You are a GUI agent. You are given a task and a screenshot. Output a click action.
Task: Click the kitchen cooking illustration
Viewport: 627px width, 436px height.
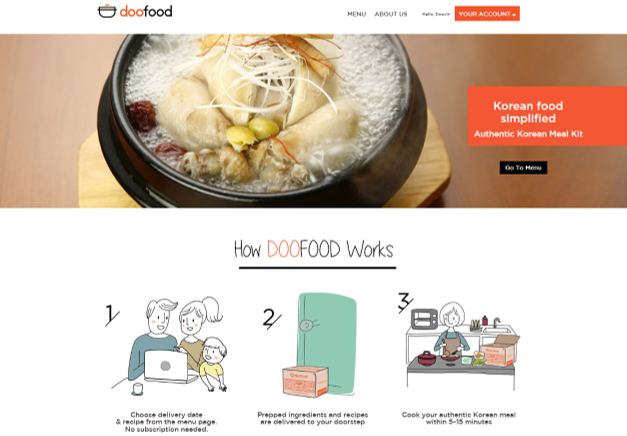click(463, 346)
